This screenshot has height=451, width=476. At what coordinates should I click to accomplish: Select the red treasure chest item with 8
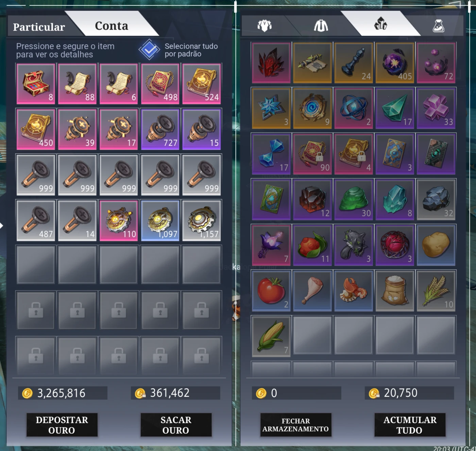(x=36, y=84)
